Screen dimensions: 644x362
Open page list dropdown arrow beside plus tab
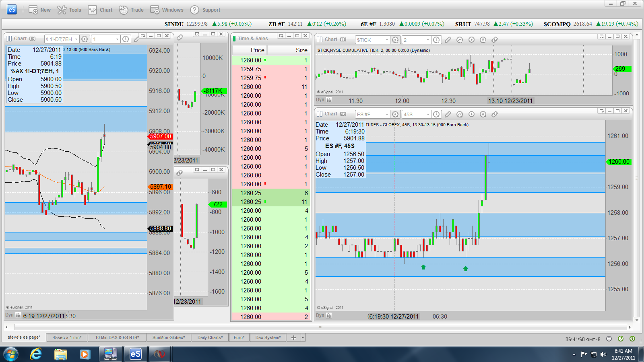tap(303, 337)
